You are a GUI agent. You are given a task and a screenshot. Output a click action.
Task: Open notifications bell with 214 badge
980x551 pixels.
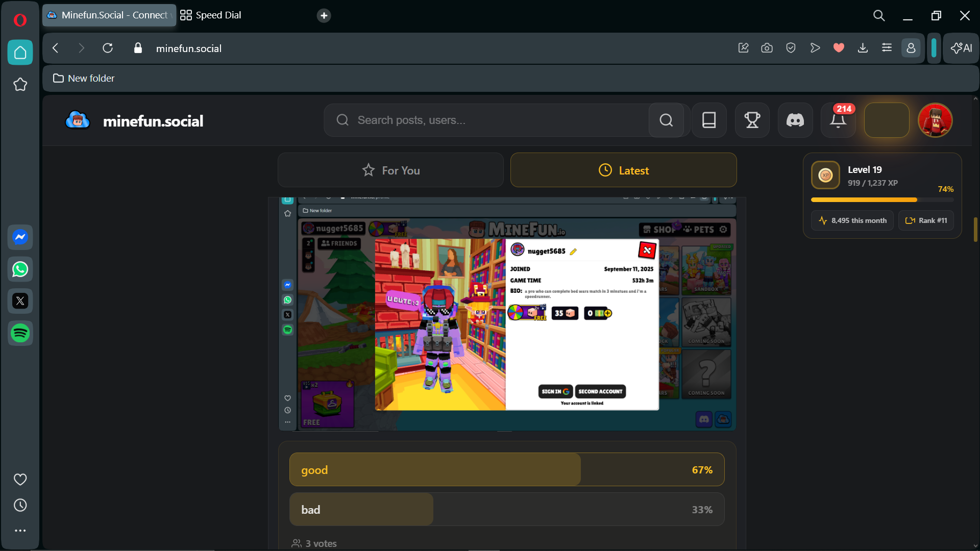pyautogui.click(x=838, y=120)
